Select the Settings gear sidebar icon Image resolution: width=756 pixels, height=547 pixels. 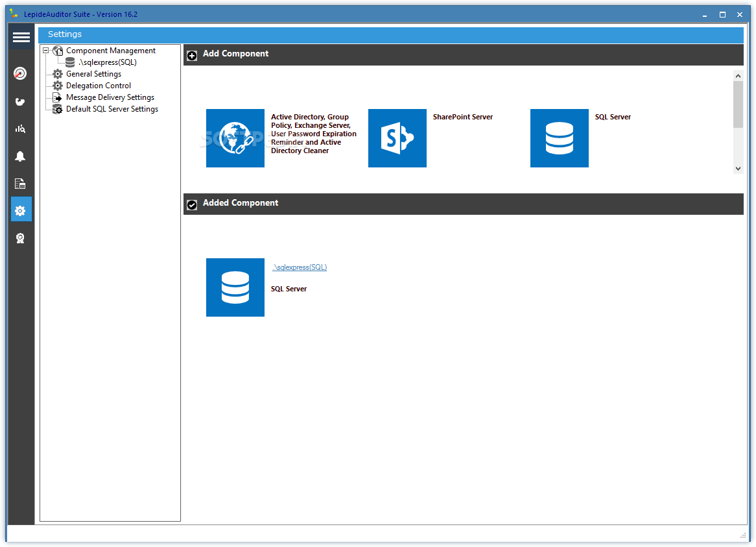[x=21, y=210]
